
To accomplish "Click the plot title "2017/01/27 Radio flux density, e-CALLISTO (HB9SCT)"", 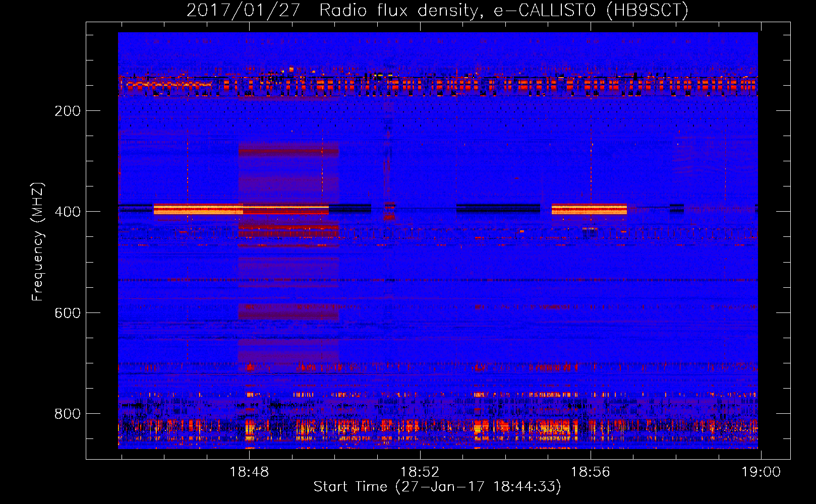I will pos(437,10).
